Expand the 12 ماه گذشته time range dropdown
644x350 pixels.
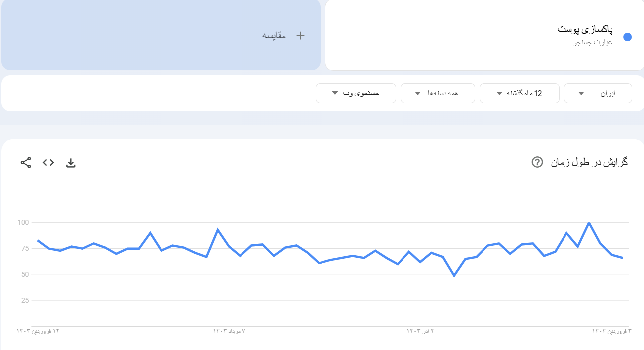[x=519, y=93]
